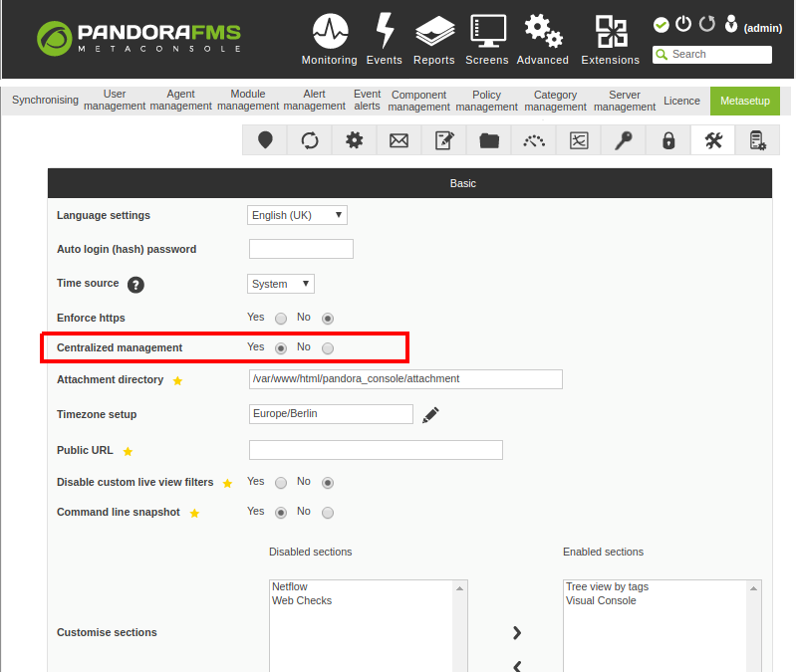Open the envelope mail setup tab icon
The height and width of the screenshot is (672, 797).
(399, 140)
